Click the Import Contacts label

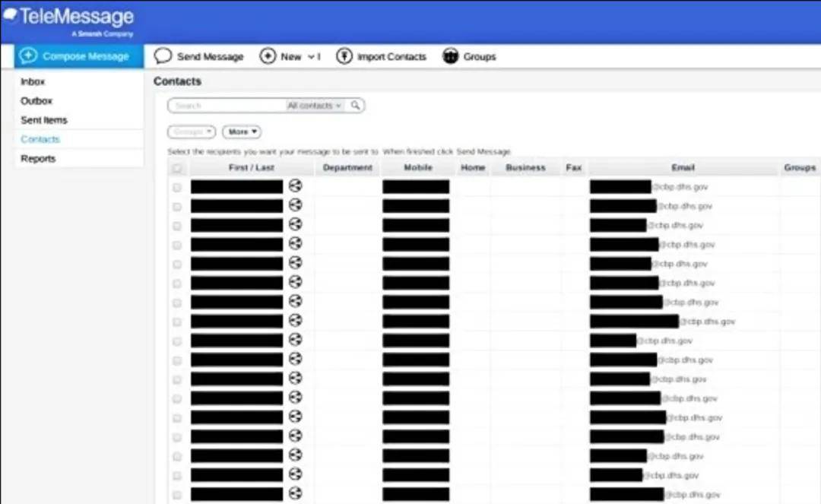(391, 56)
